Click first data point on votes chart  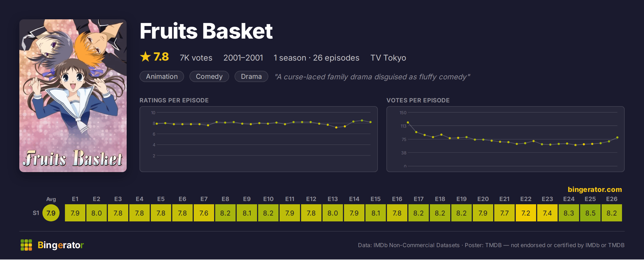[408, 122]
